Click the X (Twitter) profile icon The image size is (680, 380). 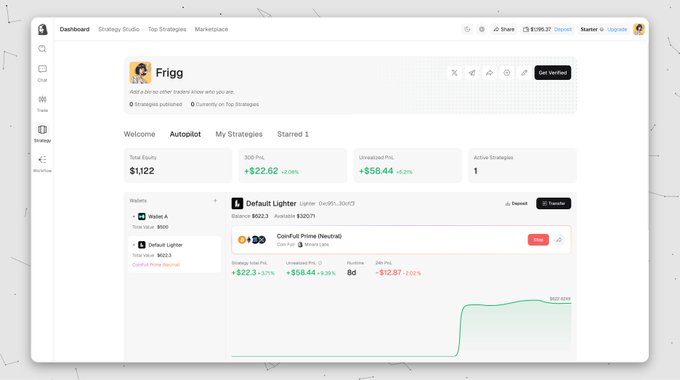click(x=454, y=73)
